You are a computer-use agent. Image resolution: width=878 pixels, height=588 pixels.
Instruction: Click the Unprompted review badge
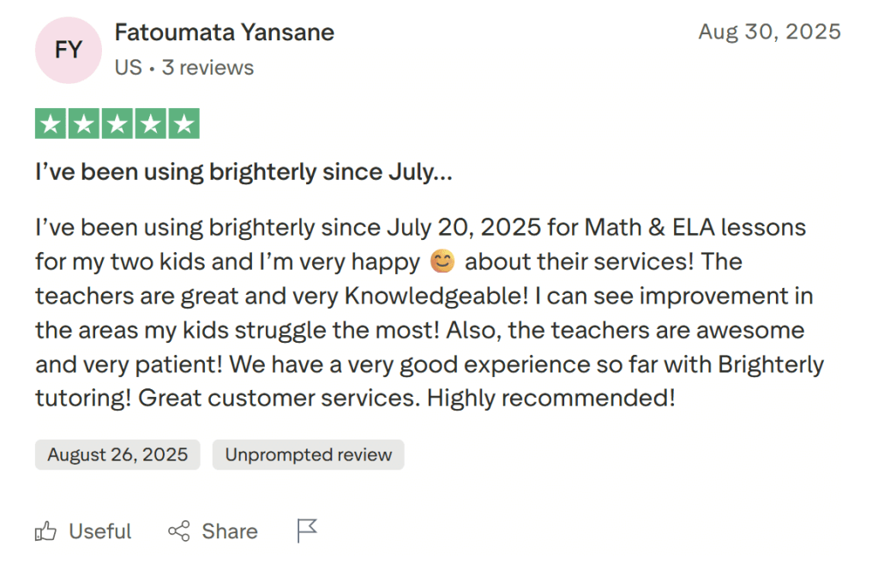point(308,454)
